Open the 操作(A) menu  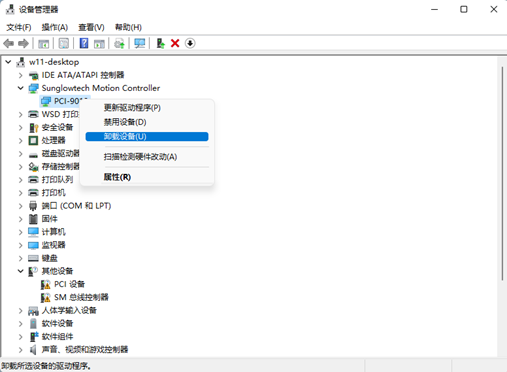tap(55, 27)
